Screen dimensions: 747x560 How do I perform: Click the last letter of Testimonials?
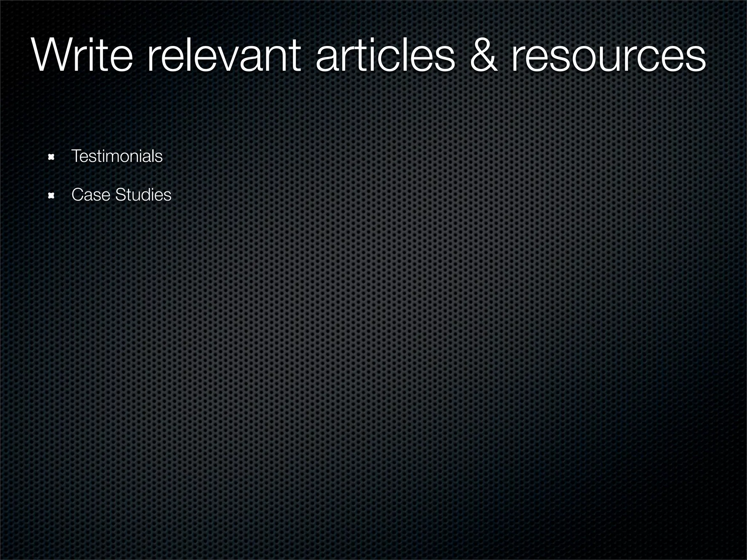[x=159, y=157]
